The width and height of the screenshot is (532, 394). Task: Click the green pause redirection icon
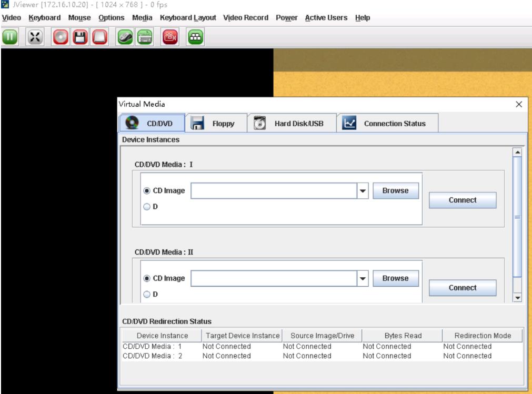[x=9, y=37]
